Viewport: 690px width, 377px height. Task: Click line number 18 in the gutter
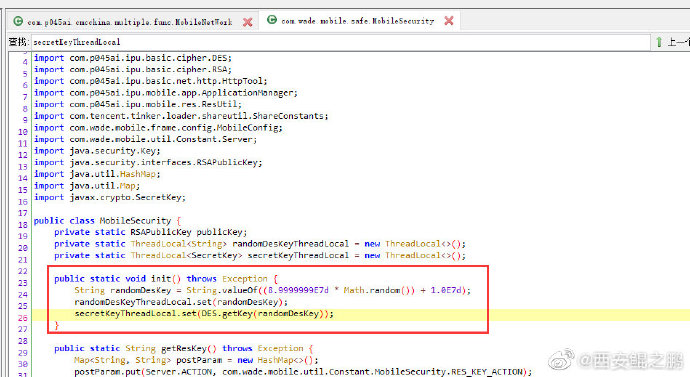click(23, 224)
